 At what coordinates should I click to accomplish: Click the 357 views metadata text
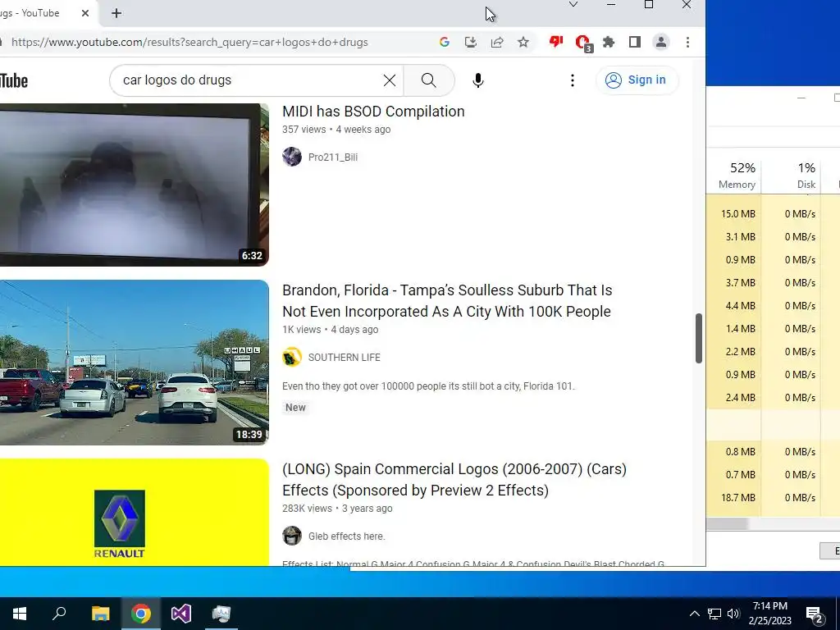[x=304, y=130]
